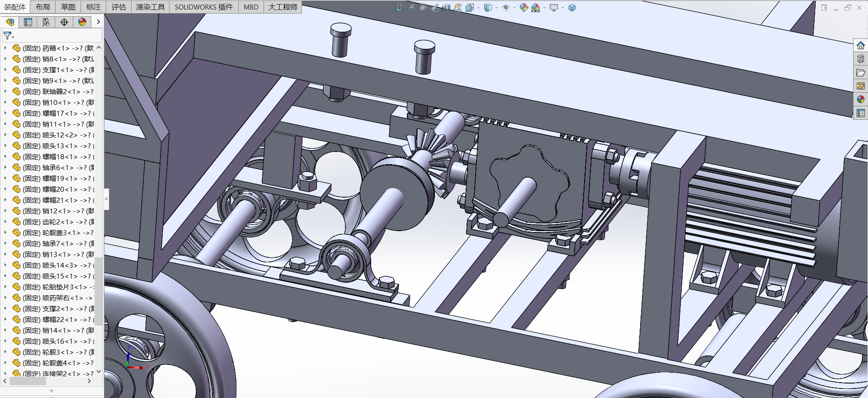Open the Display Style dropdown arrow

pyautogui.click(x=496, y=8)
